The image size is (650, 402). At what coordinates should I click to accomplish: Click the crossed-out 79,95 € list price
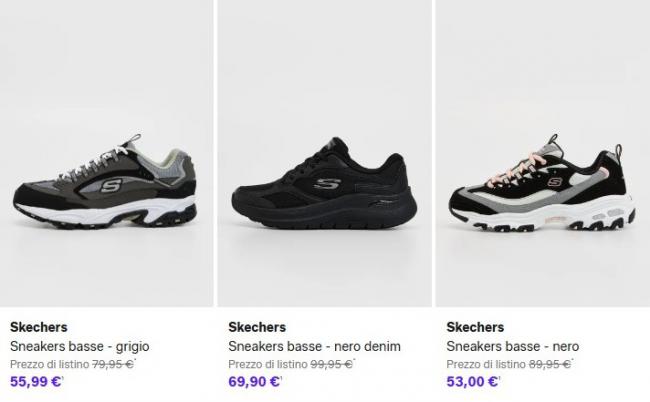click(x=113, y=364)
